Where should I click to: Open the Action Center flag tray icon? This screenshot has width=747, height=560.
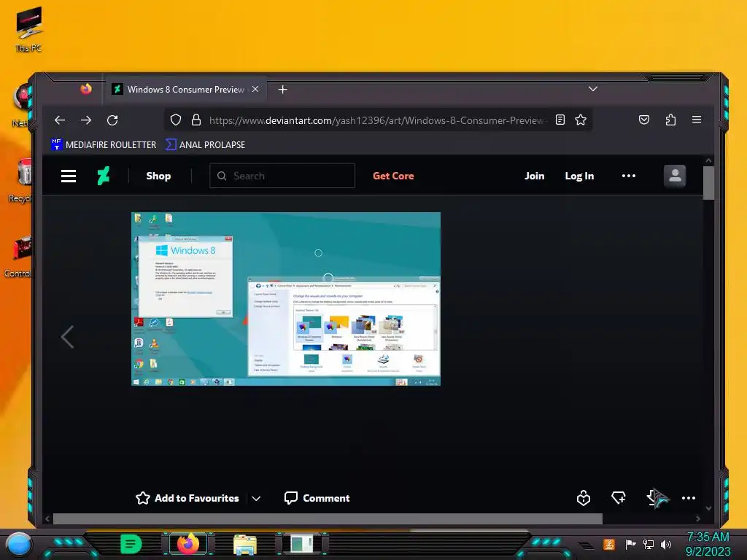coord(630,544)
